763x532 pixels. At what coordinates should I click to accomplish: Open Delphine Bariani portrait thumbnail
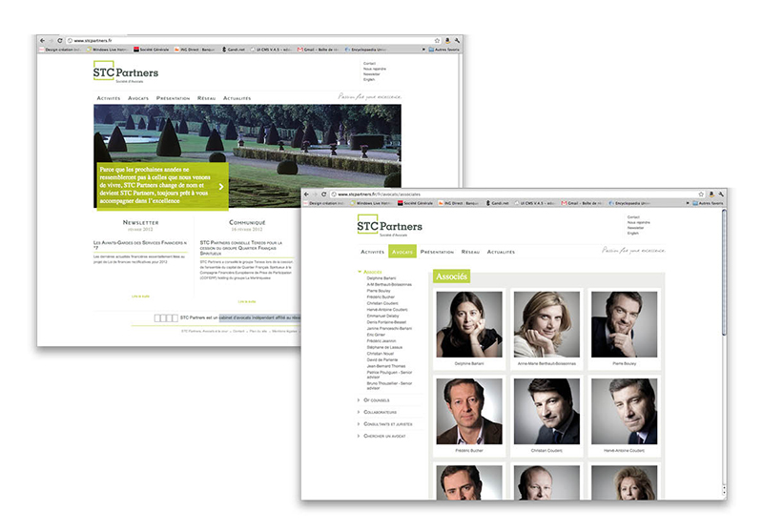[x=469, y=324]
